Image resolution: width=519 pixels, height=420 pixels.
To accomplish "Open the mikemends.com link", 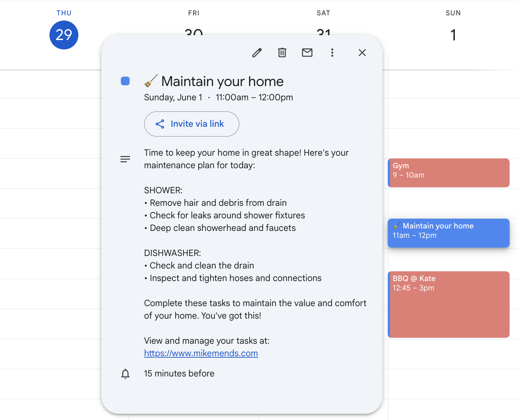I will click(x=201, y=353).
